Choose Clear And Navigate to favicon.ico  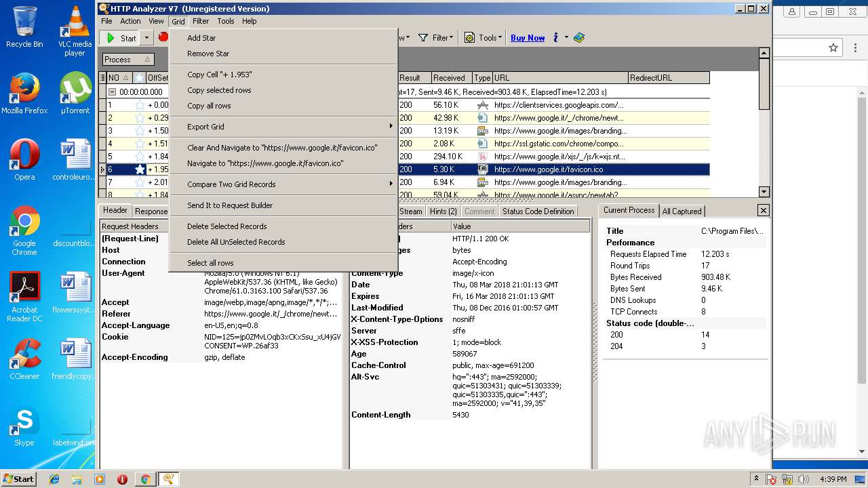click(x=283, y=148)
